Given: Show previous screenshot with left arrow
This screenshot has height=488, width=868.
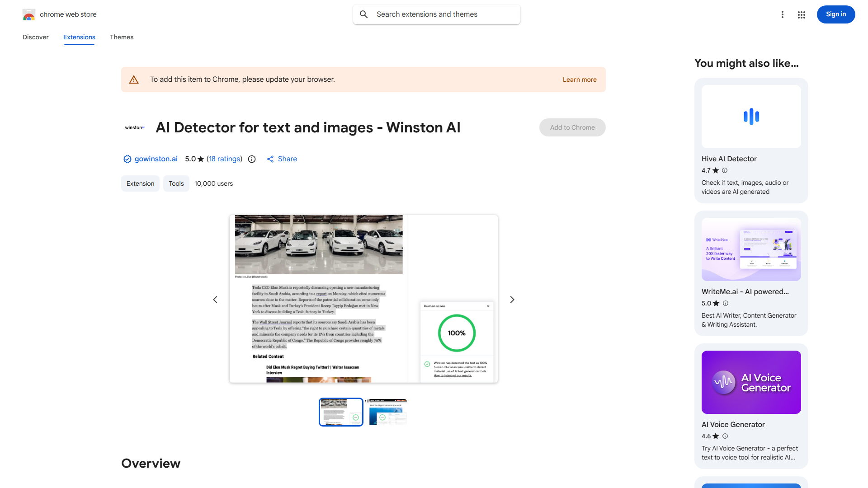Looking at the screenshot, I should coord(215,300).
